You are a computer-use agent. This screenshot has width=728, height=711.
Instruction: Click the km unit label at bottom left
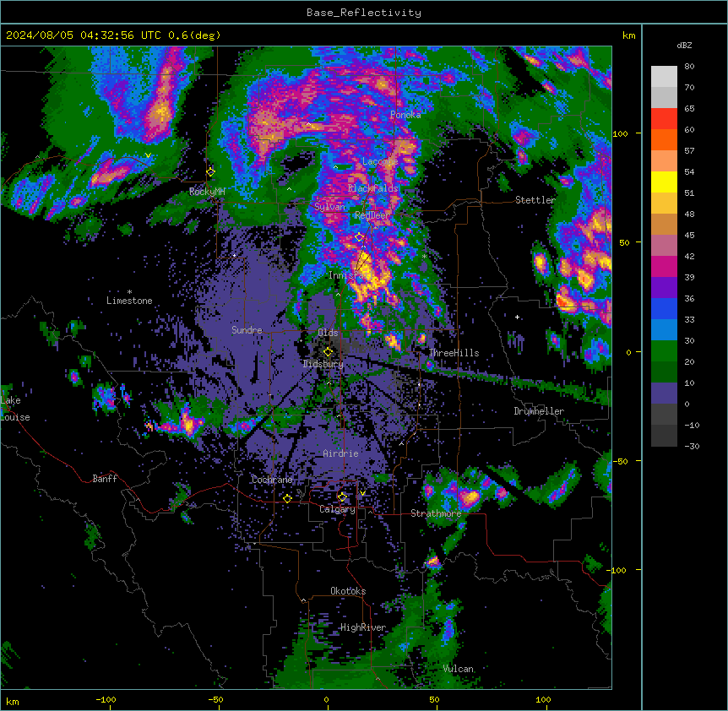pyautogui.click(x=13, y=701)
